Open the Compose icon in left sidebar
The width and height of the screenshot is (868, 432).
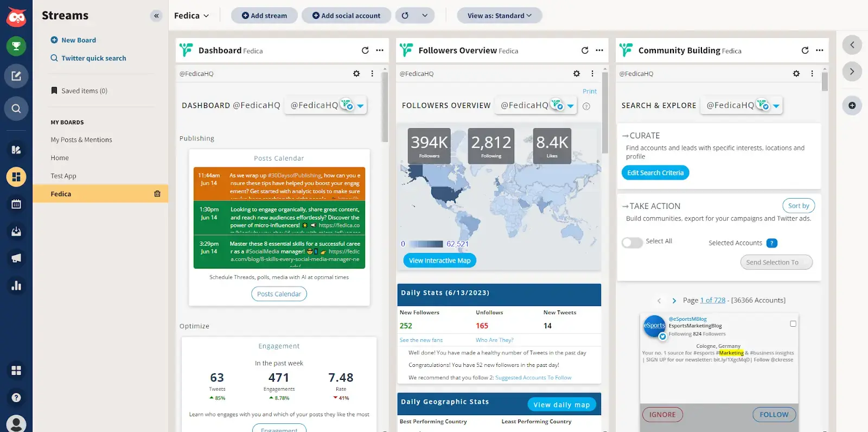[x=16, y=76]
